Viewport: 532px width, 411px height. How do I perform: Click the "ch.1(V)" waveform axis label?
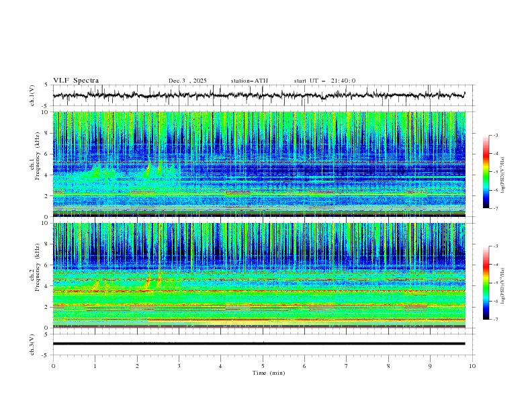point(32,95)
